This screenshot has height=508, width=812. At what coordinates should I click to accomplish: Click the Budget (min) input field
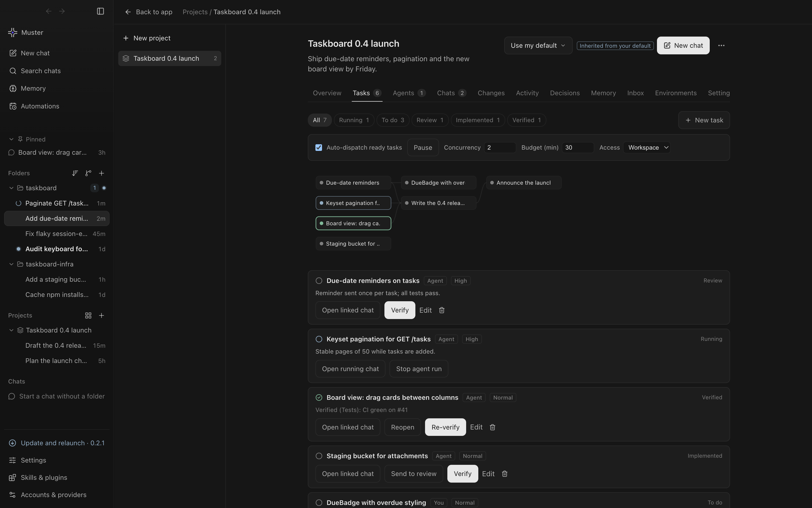click(x=578, y=148)
